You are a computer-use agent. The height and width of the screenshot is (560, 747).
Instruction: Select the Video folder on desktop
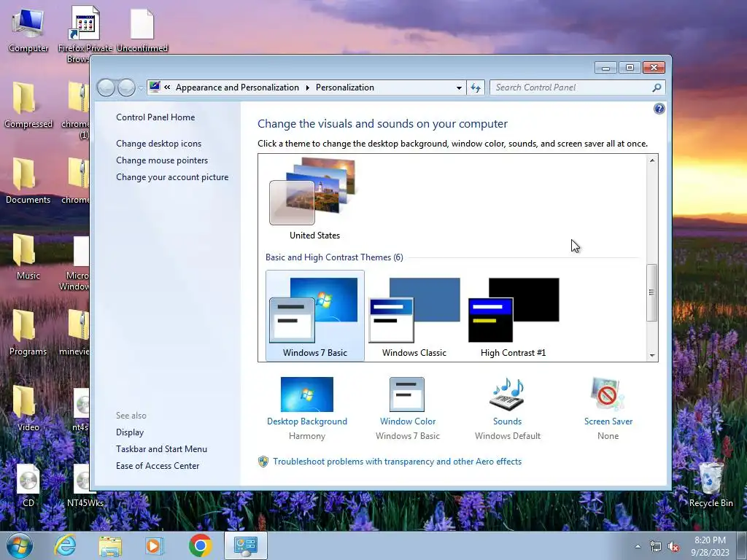(x=28, y=408)
